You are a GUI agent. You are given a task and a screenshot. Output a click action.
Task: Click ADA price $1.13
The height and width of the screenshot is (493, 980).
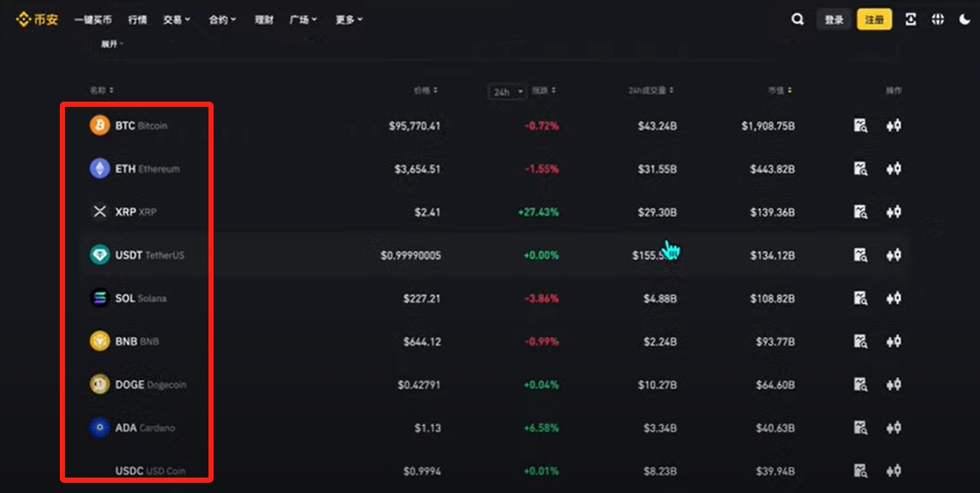tap(427, 427)
